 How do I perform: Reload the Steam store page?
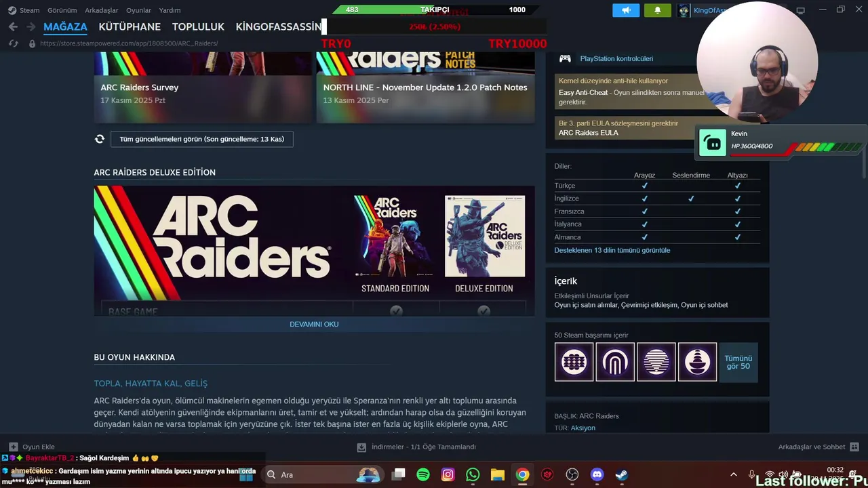(x=13, y=43)
